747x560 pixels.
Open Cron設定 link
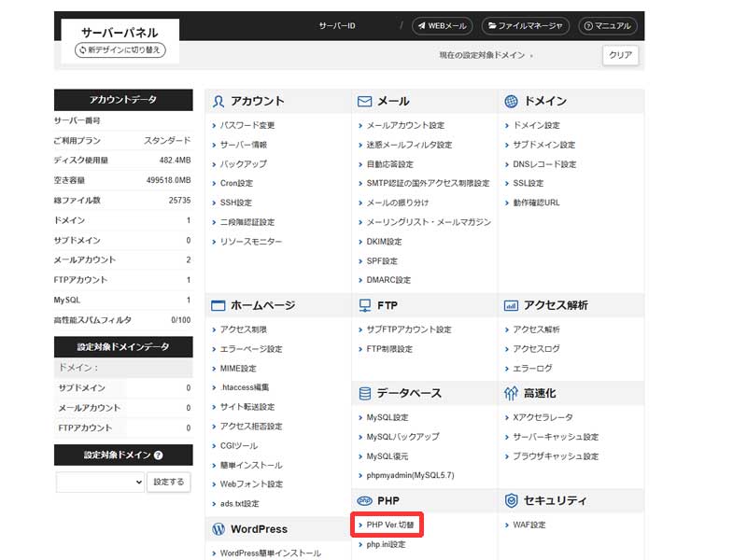[236, 183]
